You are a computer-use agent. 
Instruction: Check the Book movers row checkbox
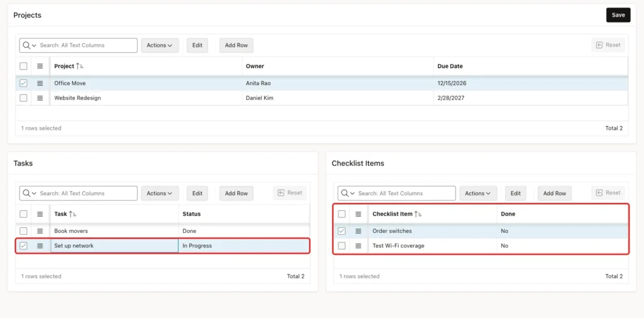(x=23, y=231)
